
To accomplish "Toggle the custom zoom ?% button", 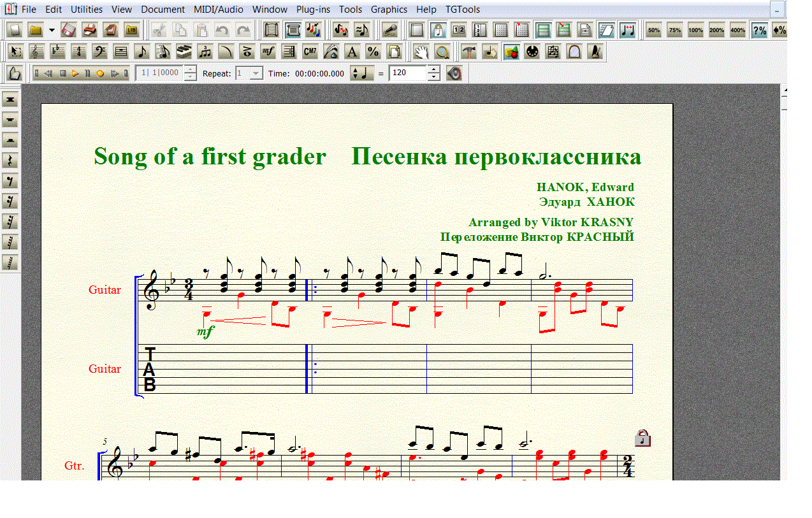I will pyautogui.click(x=759, y=30).
